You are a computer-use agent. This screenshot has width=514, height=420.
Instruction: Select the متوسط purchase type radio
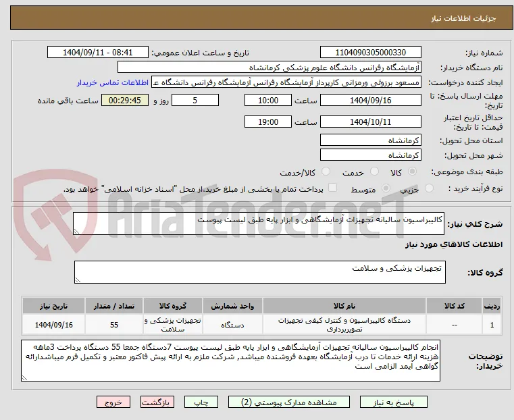[386, 188]
